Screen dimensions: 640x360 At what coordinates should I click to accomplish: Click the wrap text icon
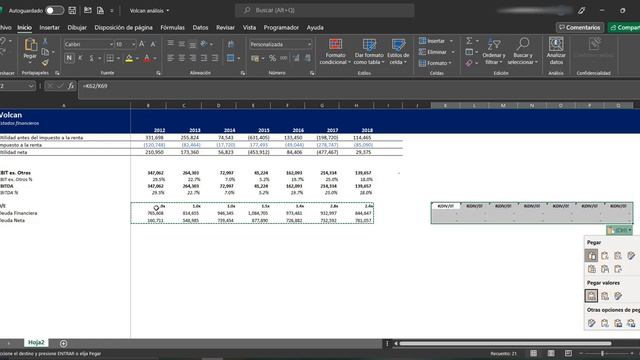(231, 44)
